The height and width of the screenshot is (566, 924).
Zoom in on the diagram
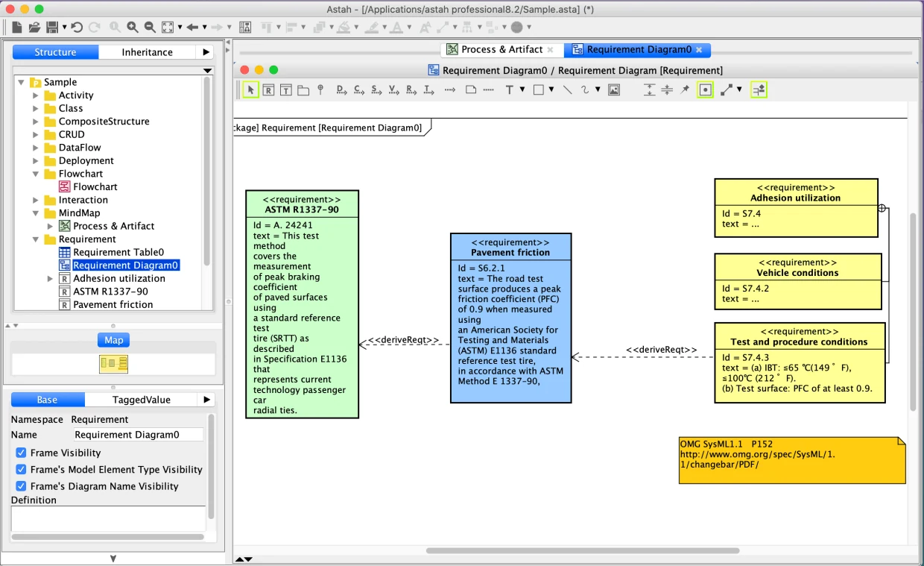tap(132, 28)
